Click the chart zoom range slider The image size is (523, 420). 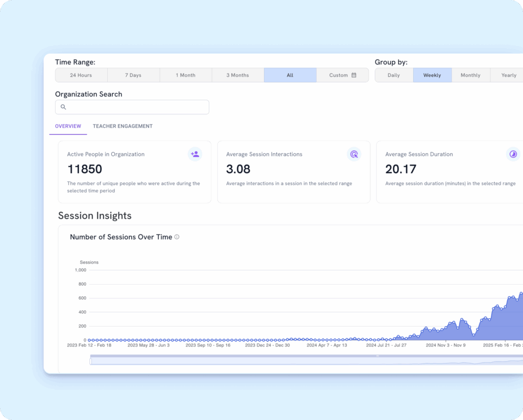click(x=306, y=361)
